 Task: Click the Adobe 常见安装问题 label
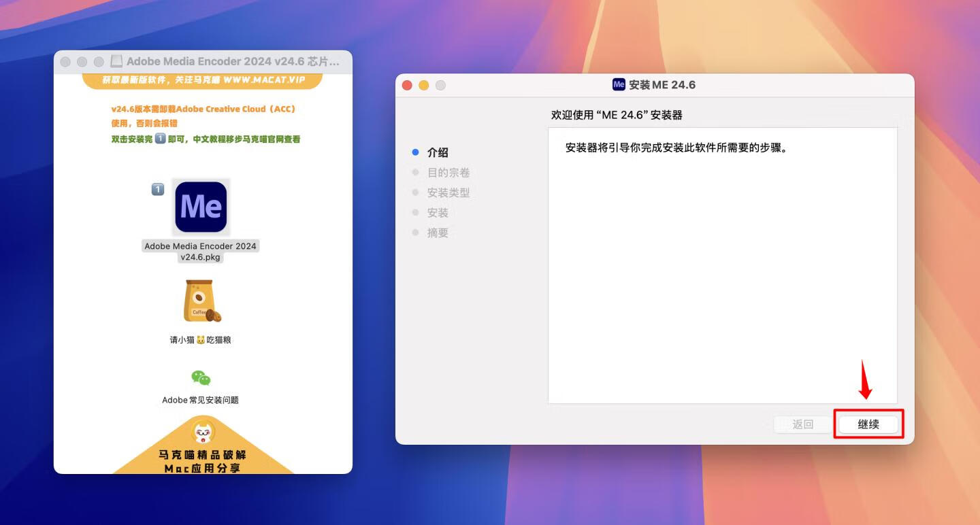(201, 400)
